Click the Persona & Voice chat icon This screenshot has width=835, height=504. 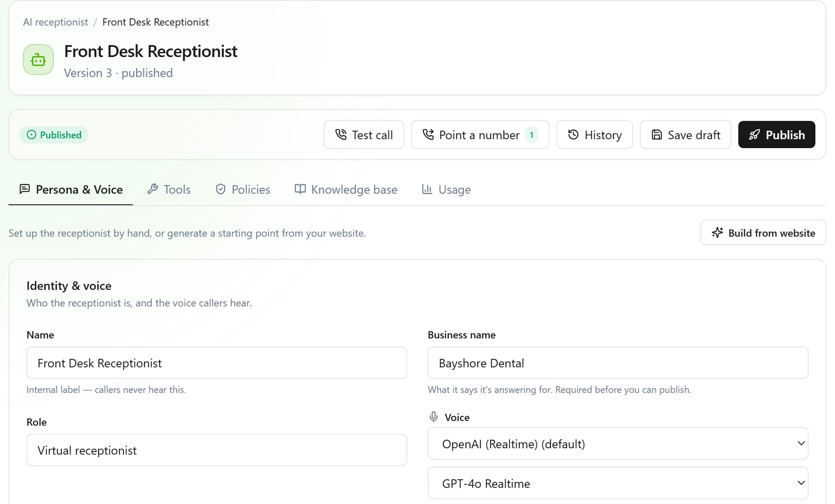[25, 189]
